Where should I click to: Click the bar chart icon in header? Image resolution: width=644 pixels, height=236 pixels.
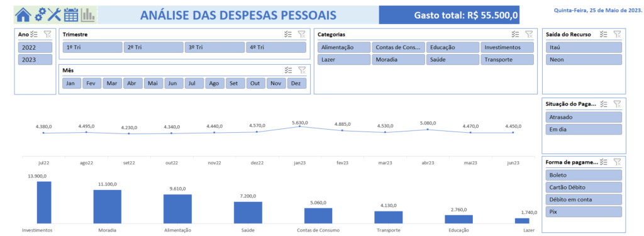[x=88, y=15]
